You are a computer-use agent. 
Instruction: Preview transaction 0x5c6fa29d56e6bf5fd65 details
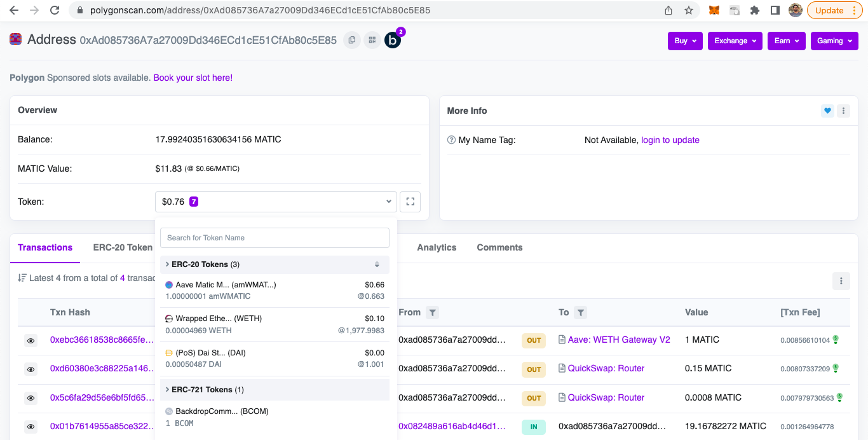pyautogui.click(x=31, y=399)
